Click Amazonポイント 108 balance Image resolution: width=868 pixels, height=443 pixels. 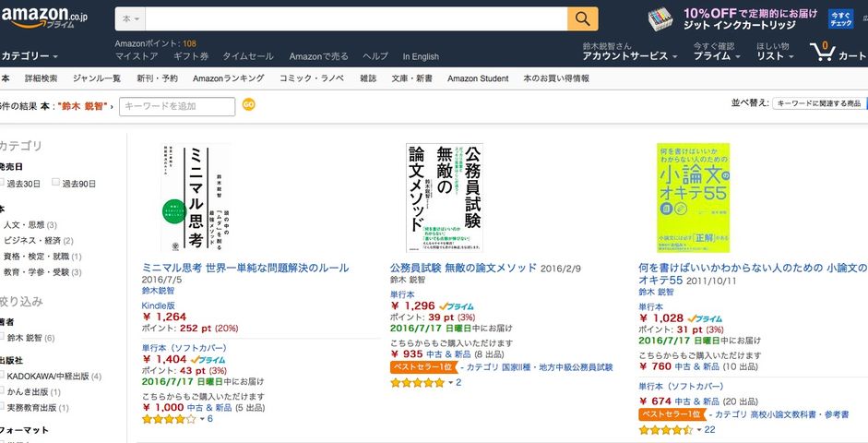[x=156, y=43]
